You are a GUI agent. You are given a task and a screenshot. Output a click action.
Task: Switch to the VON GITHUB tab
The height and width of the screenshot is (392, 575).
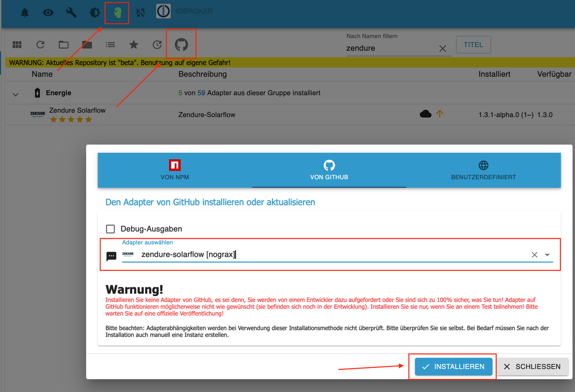(329, 170)
